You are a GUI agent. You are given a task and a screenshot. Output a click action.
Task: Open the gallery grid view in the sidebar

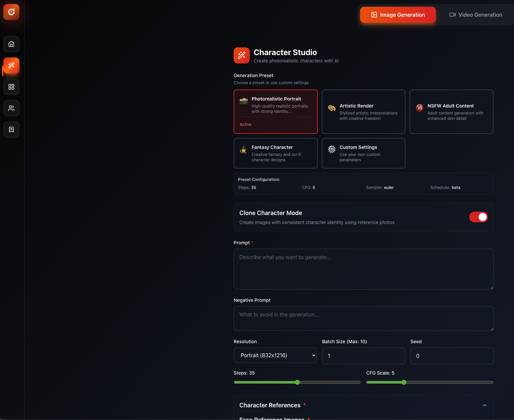click(11, 87)
